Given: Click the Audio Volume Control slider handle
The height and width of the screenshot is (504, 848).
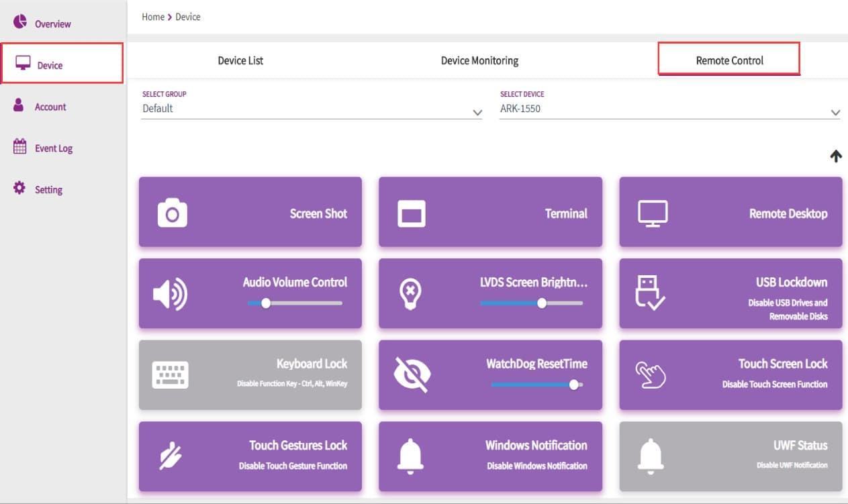Looking at the screenshot, I should 266,303.
